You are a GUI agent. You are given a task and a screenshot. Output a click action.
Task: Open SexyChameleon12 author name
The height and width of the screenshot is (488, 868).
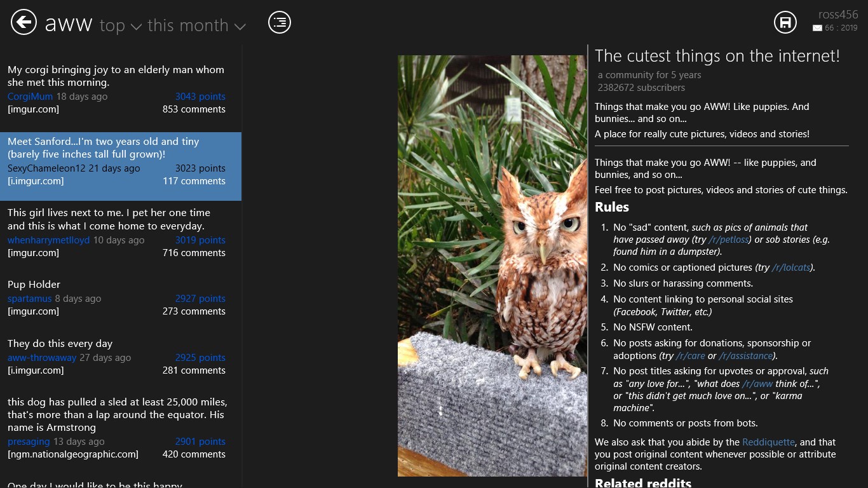[46, 168]
